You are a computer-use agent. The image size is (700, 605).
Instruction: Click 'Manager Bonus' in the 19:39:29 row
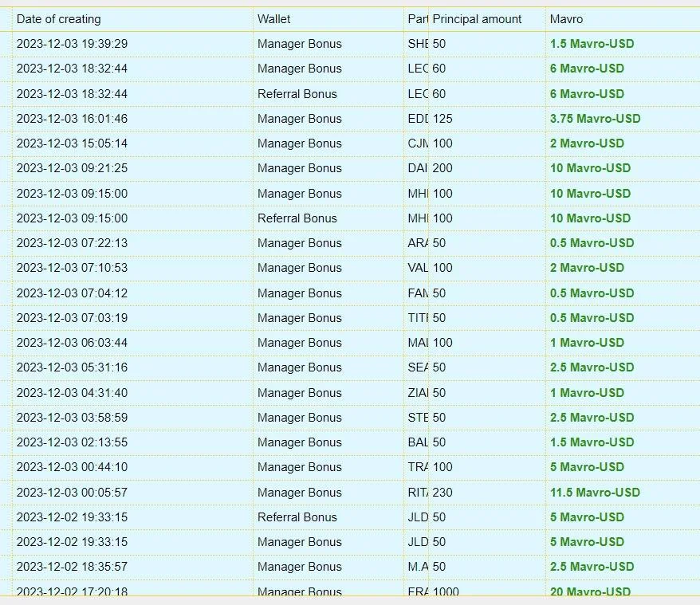pos(300,44)
